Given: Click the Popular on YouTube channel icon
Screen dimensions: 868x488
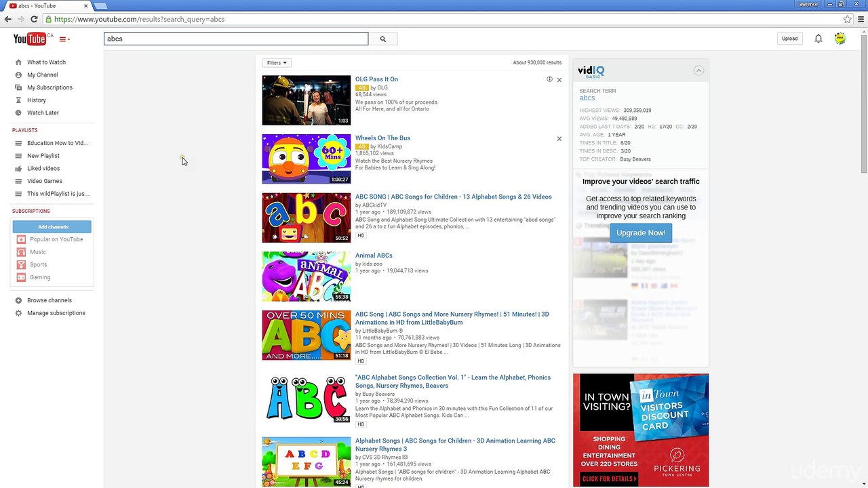Looking at the screenshot, I should coord(21,239).
